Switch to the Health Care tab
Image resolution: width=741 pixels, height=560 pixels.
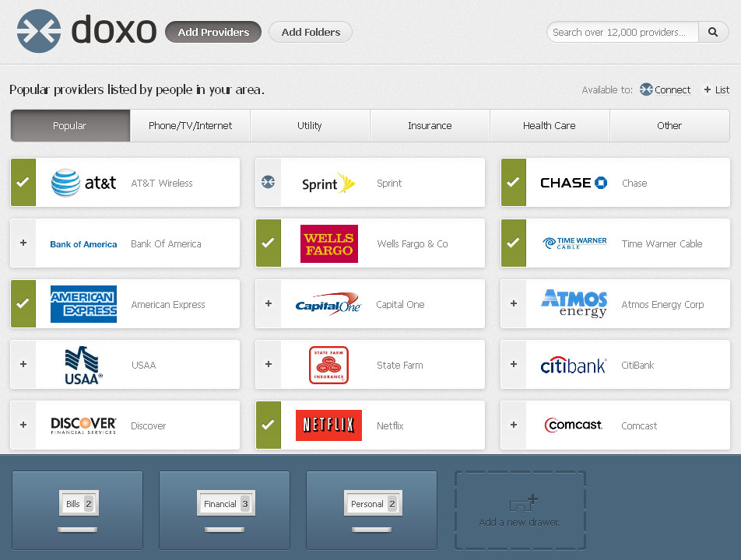tap(550, 125)
